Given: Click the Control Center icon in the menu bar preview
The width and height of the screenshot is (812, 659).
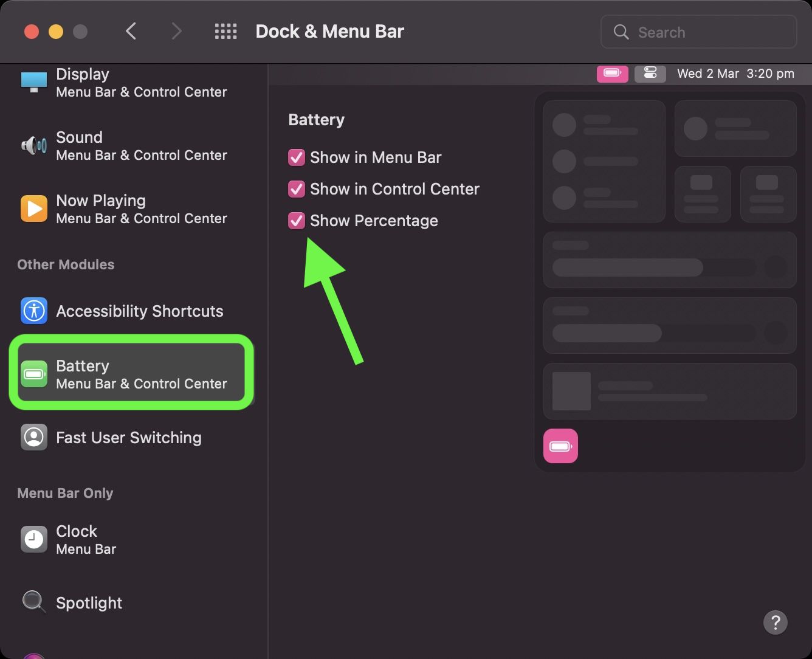Looking at the screenshot, I should click(650, 74).
